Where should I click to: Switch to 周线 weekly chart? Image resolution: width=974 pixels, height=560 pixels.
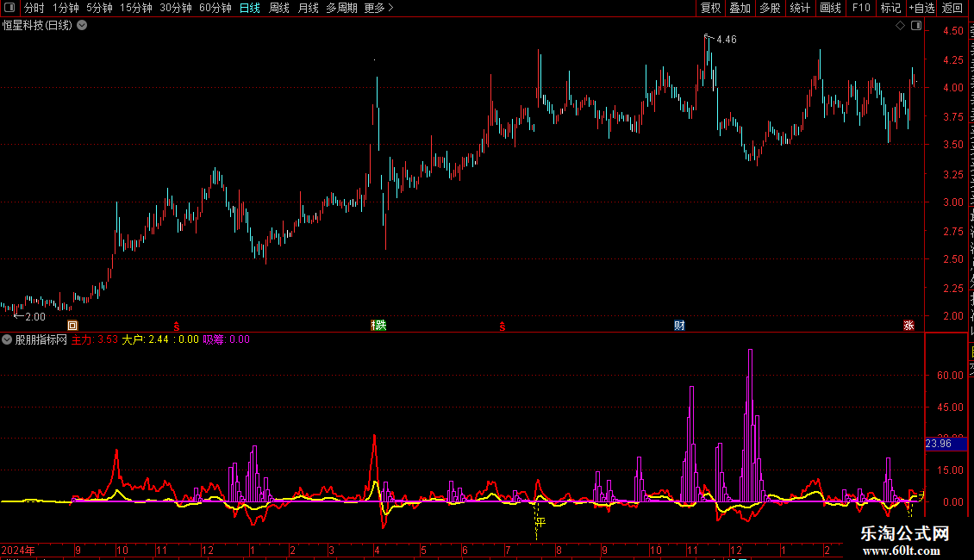click(x=279, y=8)
